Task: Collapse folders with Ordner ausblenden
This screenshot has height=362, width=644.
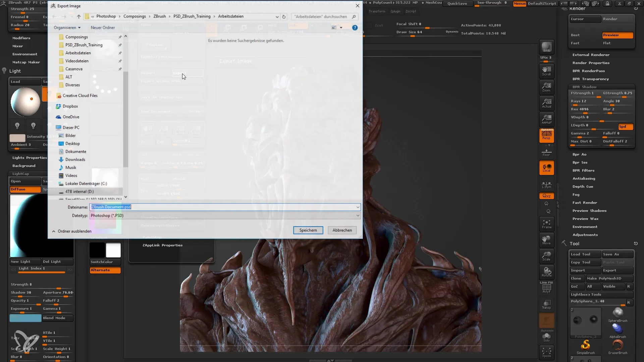Action: point(71,231)
